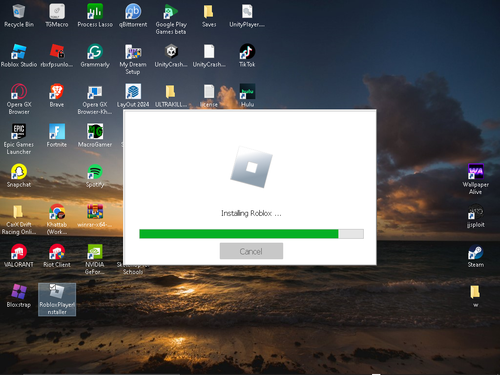Click the jjsploit desktop icon

pos(476,216)
